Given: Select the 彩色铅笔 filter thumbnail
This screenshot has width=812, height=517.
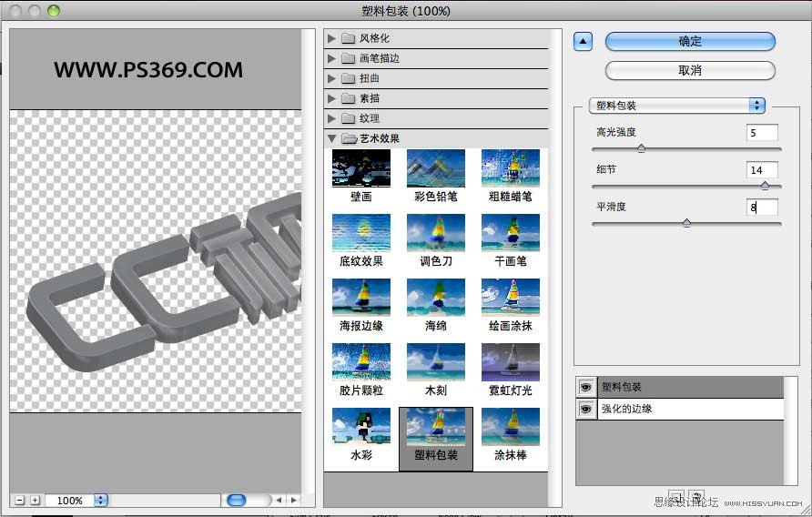Looking at the screenshot, I should [435, 168].
